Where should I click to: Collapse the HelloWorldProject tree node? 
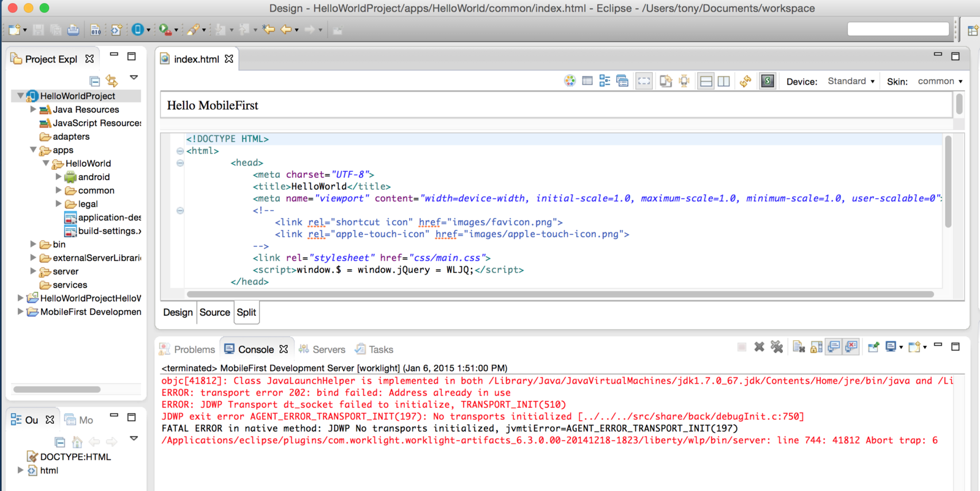(20, 96)
